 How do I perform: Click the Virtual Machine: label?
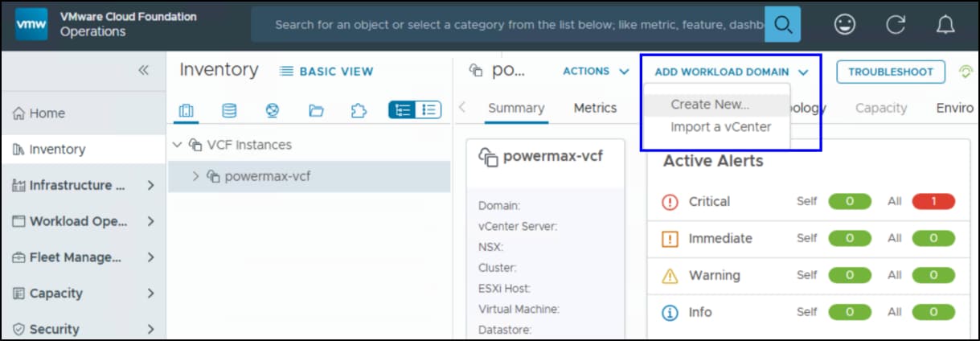(519, 309)
